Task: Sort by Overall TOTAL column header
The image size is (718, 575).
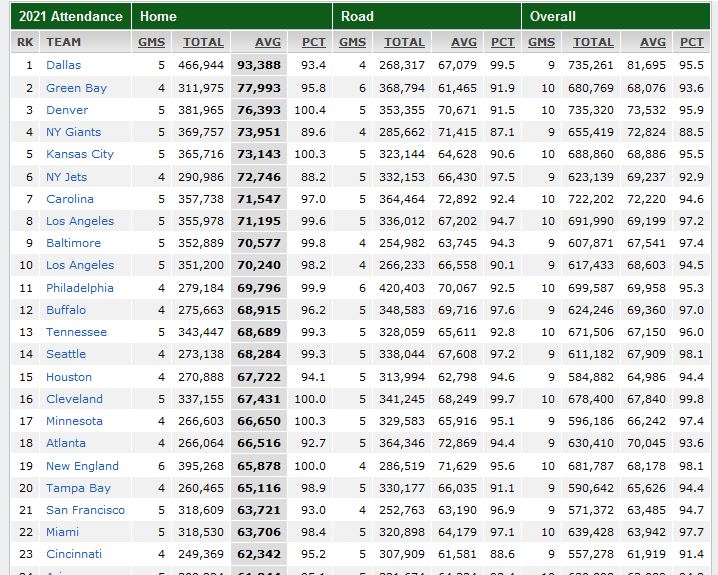Action: point(593,42)
